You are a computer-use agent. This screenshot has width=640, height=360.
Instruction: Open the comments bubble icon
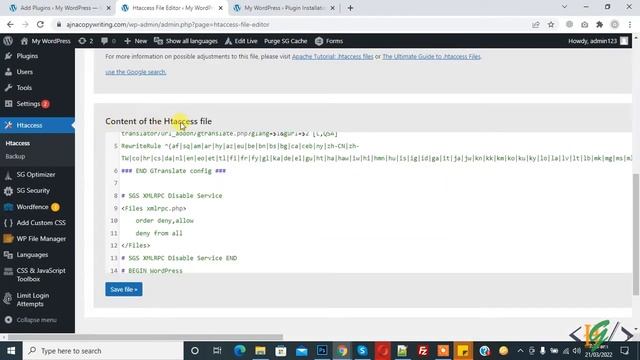coord(108,41)
